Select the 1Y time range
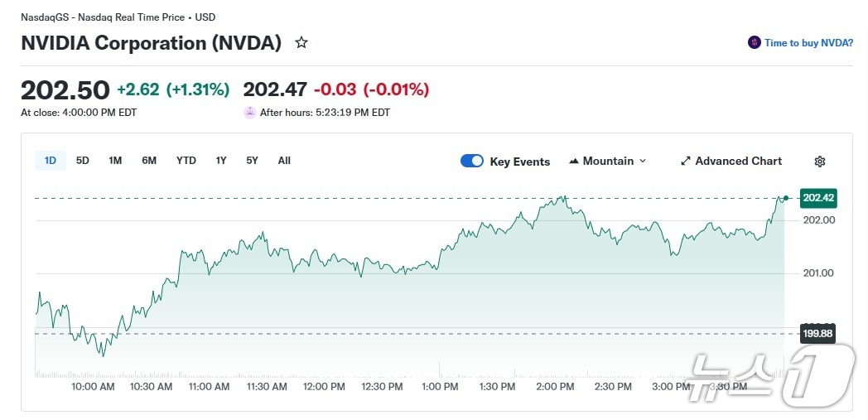Image resolution: width=868 pixels, height=420 pixels. coord(221,161)
